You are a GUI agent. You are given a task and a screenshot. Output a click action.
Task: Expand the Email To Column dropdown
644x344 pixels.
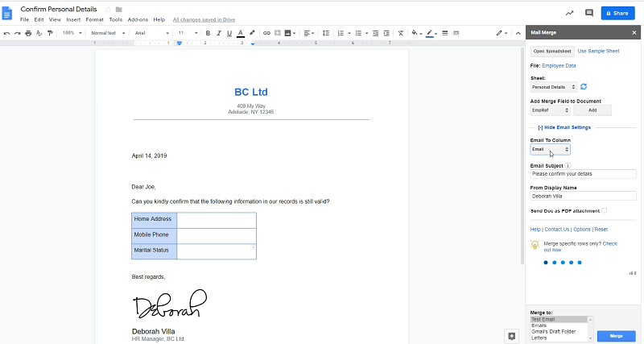[x=551, y=149]
